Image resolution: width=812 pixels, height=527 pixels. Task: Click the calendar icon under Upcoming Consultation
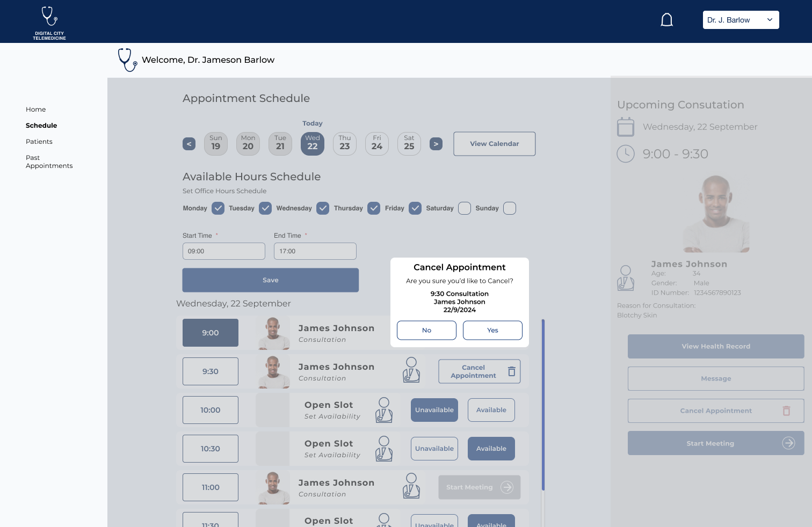pos(626,127)
